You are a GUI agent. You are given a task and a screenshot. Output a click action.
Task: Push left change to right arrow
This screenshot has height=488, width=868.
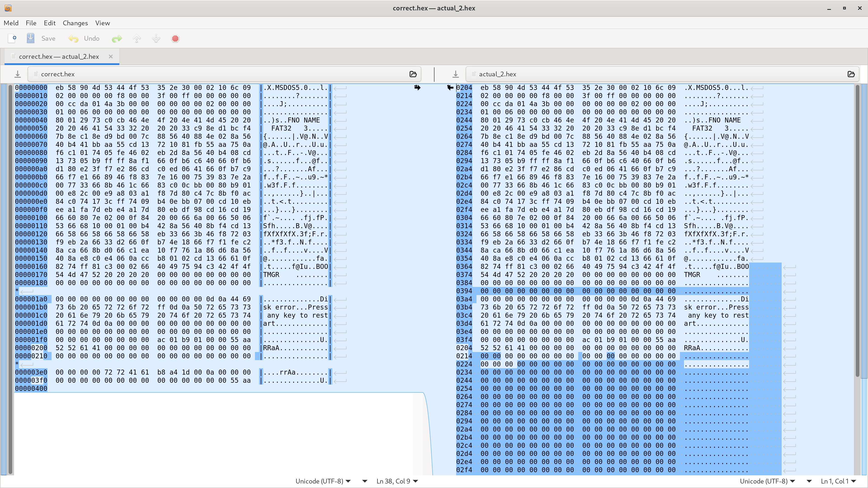pyautogui.click(x=417, y=88)
